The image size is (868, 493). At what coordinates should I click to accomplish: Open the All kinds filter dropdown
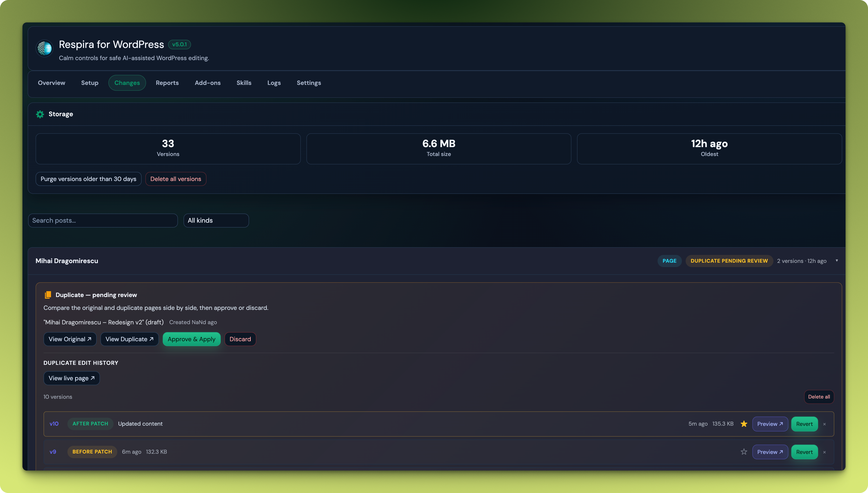tap(216, 221)
